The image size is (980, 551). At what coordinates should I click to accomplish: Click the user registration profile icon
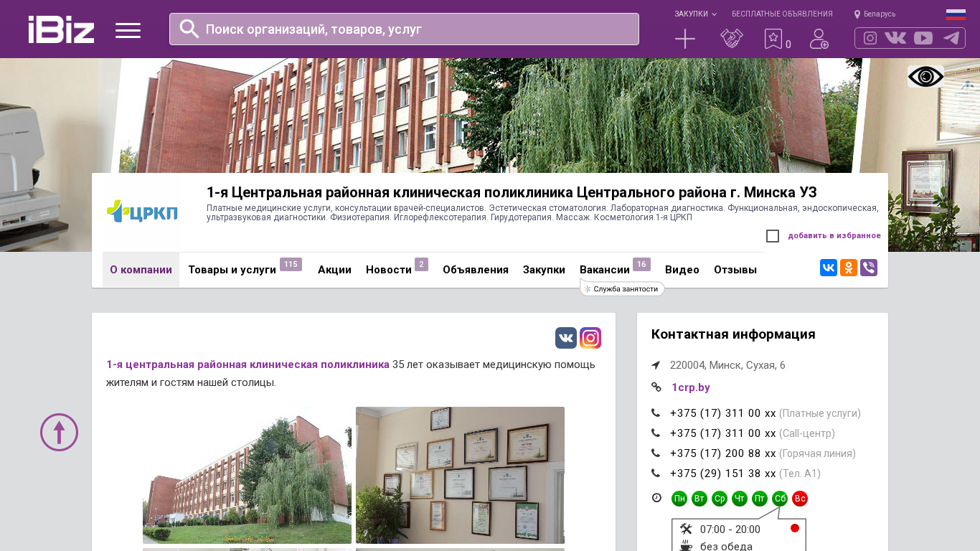819,39
